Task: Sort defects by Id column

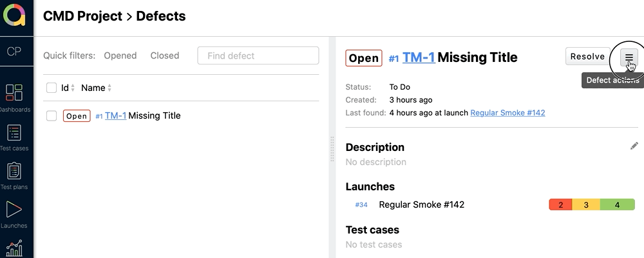Action: click(68, 88)
